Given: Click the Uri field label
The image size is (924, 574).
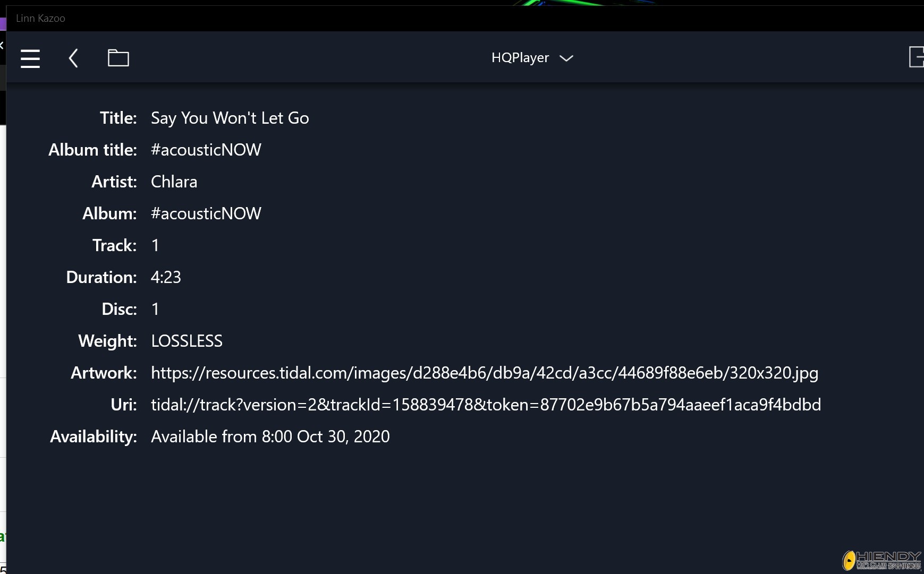Looking at the screenshot, I should tap(123, 405).
